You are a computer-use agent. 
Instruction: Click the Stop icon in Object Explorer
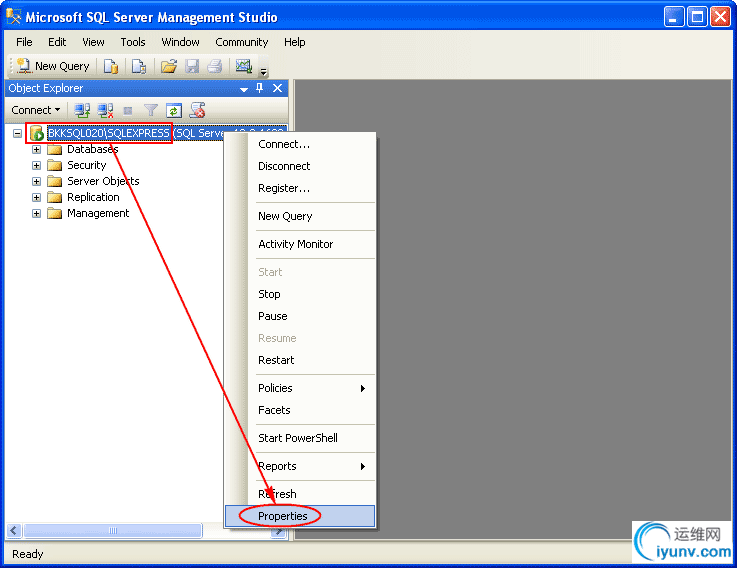[128, 111]
